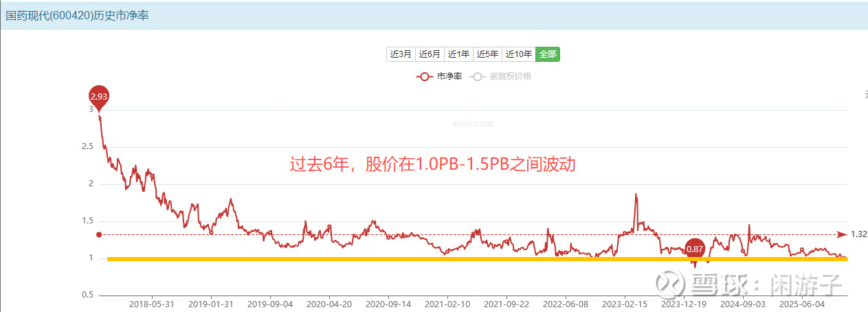Click y-axis value label 0.5
Viewport: 868px width, 312px height.
[x=87, y=295]
